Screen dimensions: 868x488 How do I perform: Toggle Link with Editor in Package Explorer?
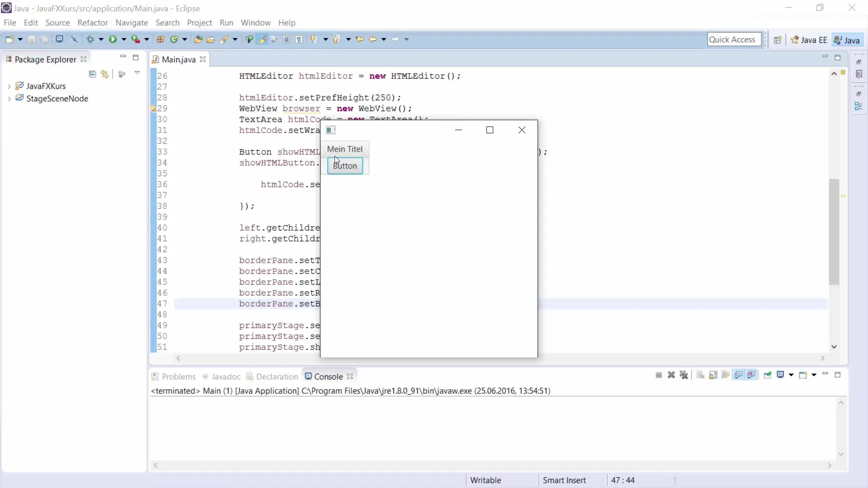[x=105, y=74]
